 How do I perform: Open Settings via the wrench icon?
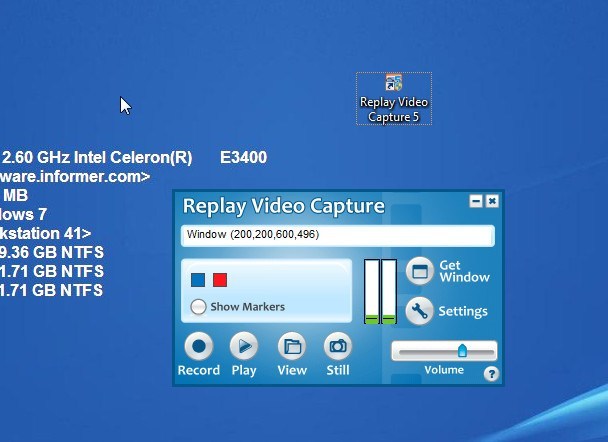(x=420, y=311)
